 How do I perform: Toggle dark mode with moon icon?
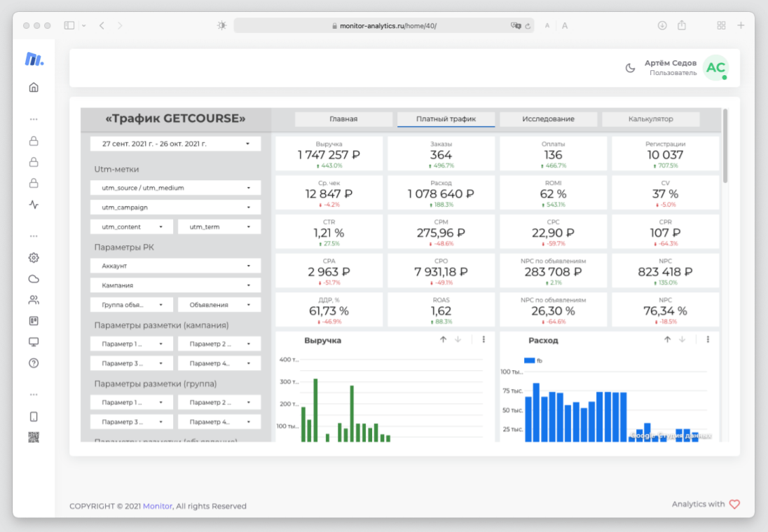coord(630,68)
